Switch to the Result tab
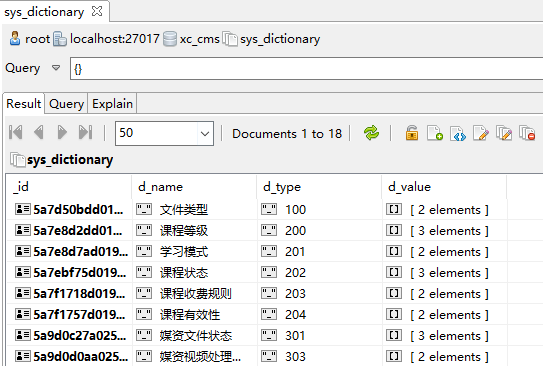The width and height of the screenshot is (543, 366). point(24,104)
